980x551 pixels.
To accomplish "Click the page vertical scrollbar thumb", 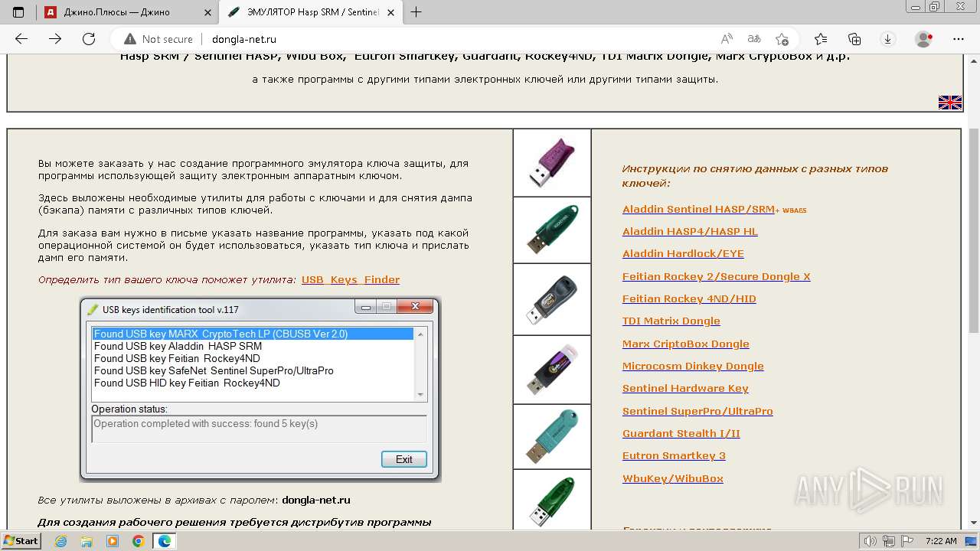I will pyautogui.click(x=974, y=230).
